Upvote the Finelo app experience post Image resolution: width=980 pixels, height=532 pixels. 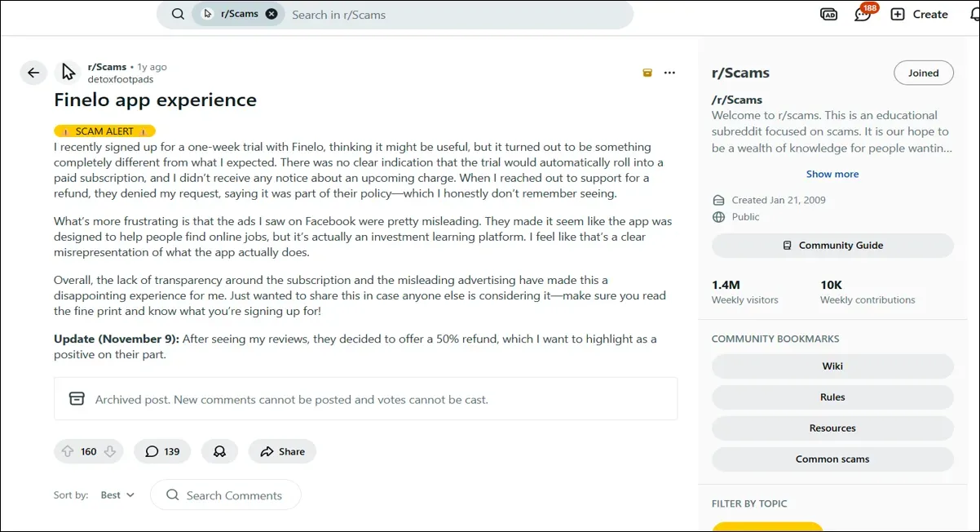[68, 451]
